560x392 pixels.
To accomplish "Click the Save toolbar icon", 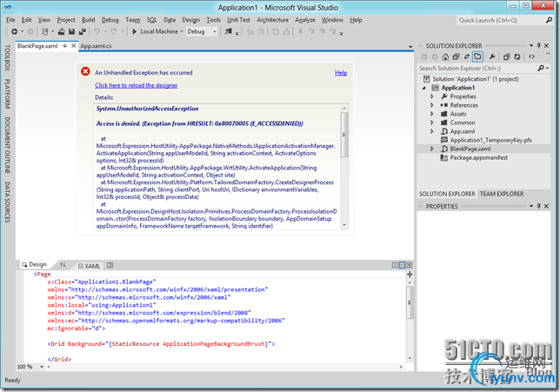I will tap(71, 31).
